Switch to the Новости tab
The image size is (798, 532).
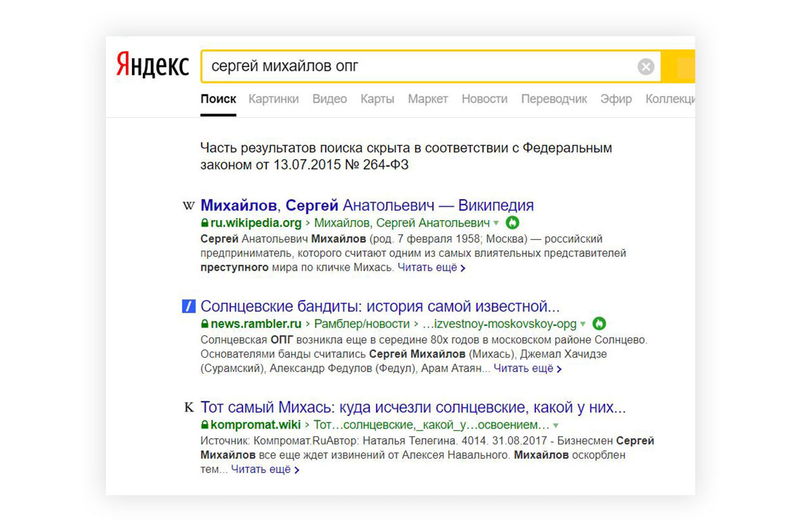click(484, 99)
